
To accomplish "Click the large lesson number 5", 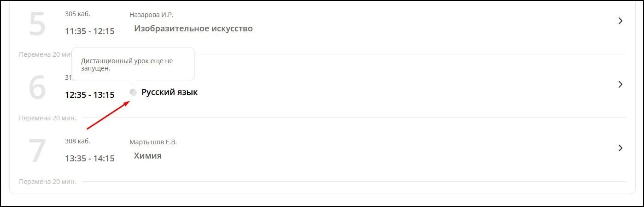I will [x=37, y=24].
